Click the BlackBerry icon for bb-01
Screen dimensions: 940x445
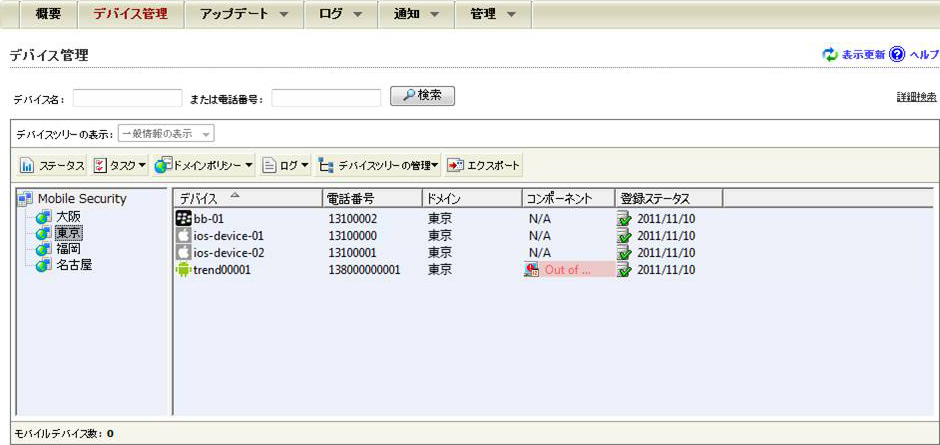point(183,219)
